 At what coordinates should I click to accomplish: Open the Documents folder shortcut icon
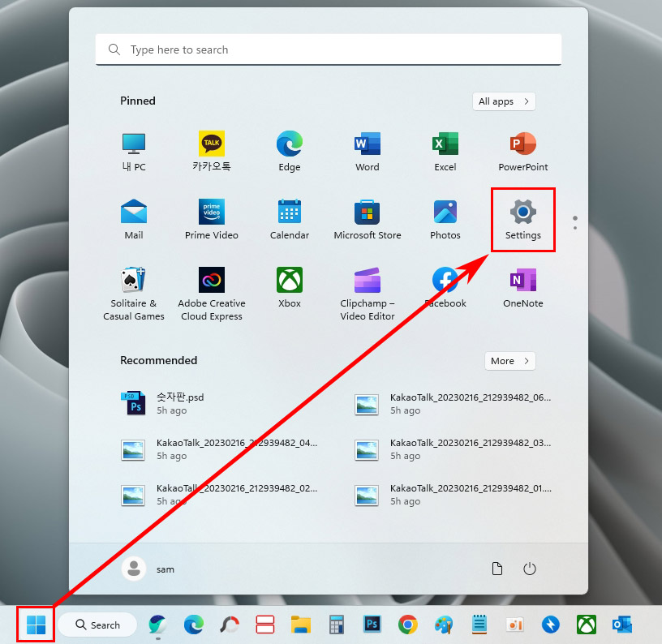(497, 569)
